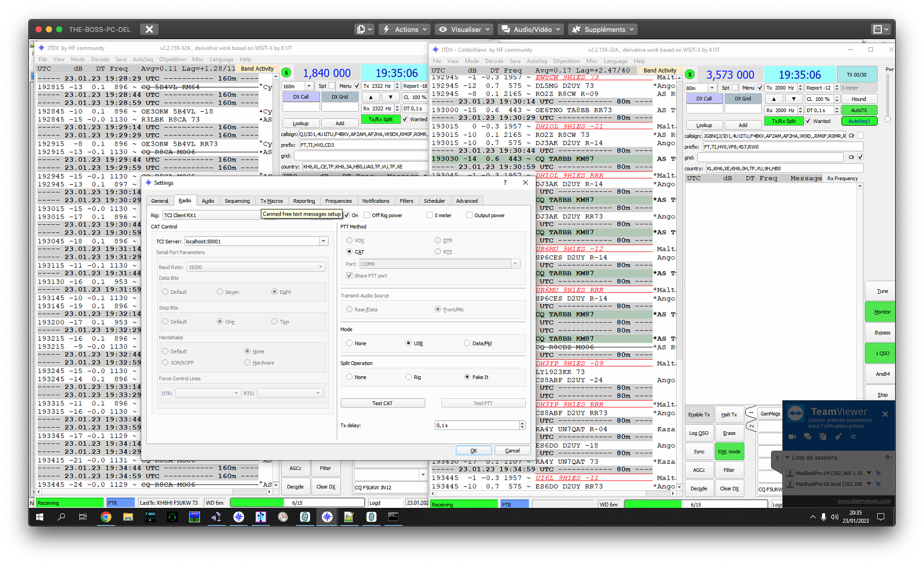
Task: Open command prompt from taskbar
Action: [x=393, y=517]
